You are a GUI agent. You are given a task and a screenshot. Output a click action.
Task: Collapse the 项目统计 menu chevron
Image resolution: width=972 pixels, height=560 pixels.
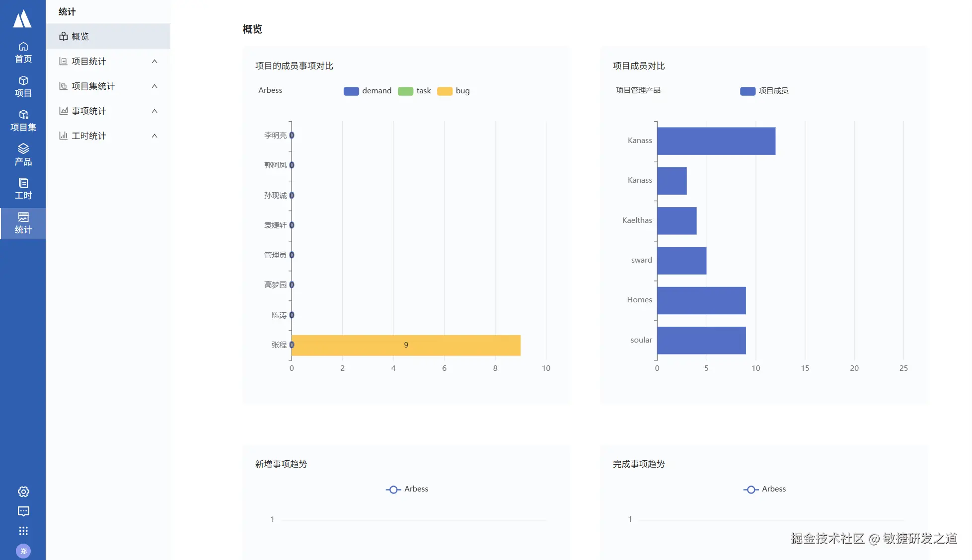154,61
